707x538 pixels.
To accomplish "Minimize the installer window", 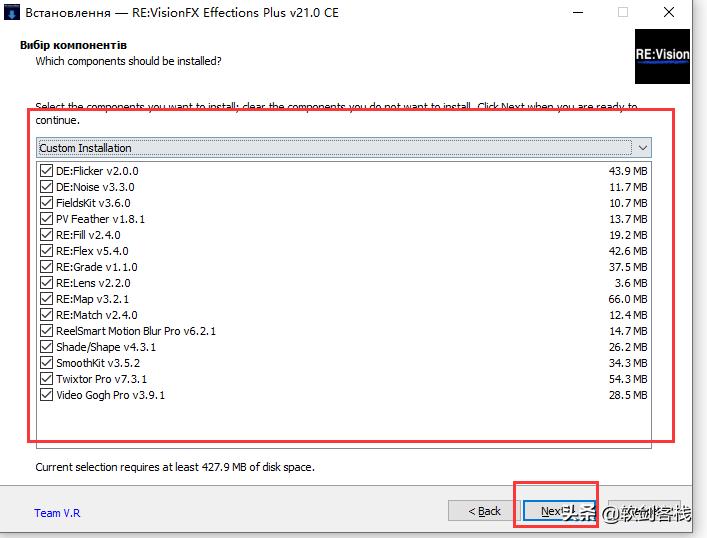I will 578,13.
